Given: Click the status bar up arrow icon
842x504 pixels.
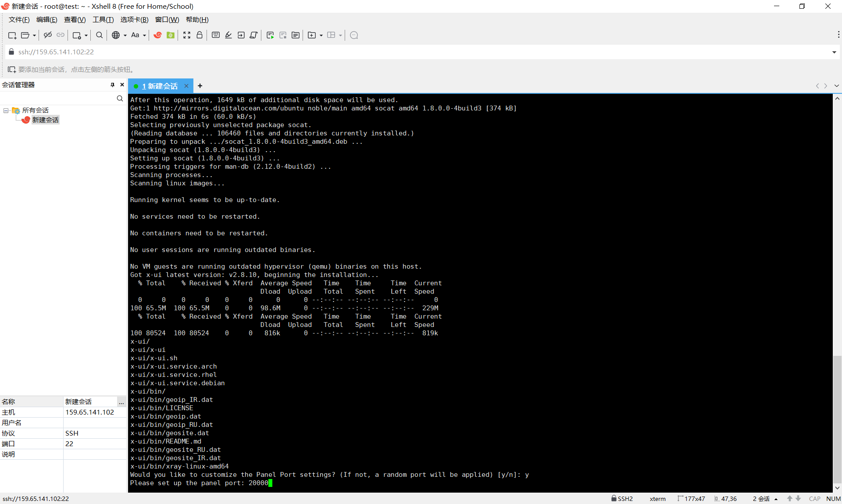Looking at the screenshot, I should click(x=790, y=499).
